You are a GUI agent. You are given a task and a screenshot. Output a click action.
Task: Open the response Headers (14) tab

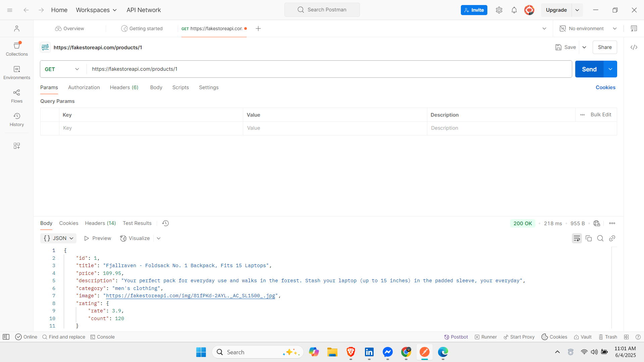[100, 223]
